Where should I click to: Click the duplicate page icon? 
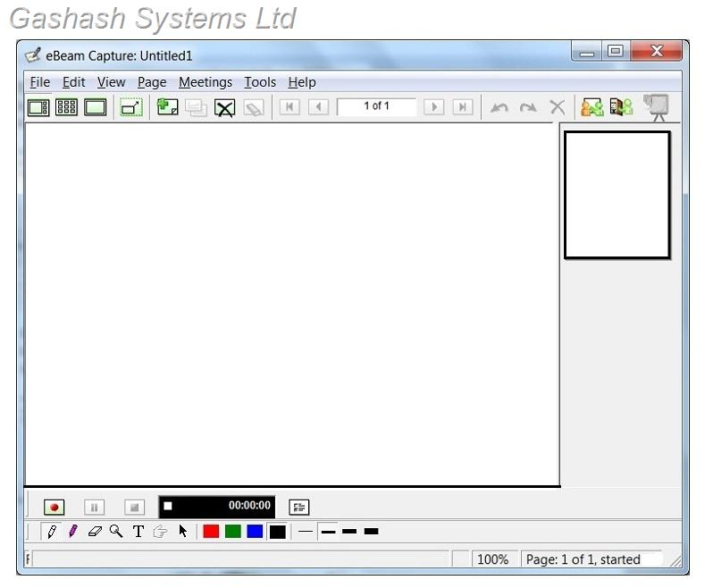click(196, 108)
